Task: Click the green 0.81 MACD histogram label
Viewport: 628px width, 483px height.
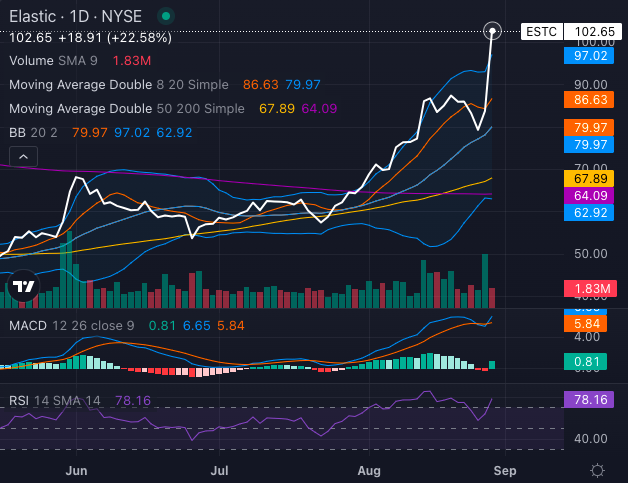Action: pos(585,362)
